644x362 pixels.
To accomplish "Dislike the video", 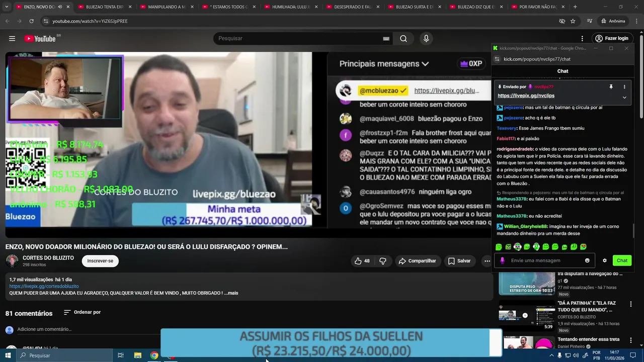I will (x=383, y=261).
